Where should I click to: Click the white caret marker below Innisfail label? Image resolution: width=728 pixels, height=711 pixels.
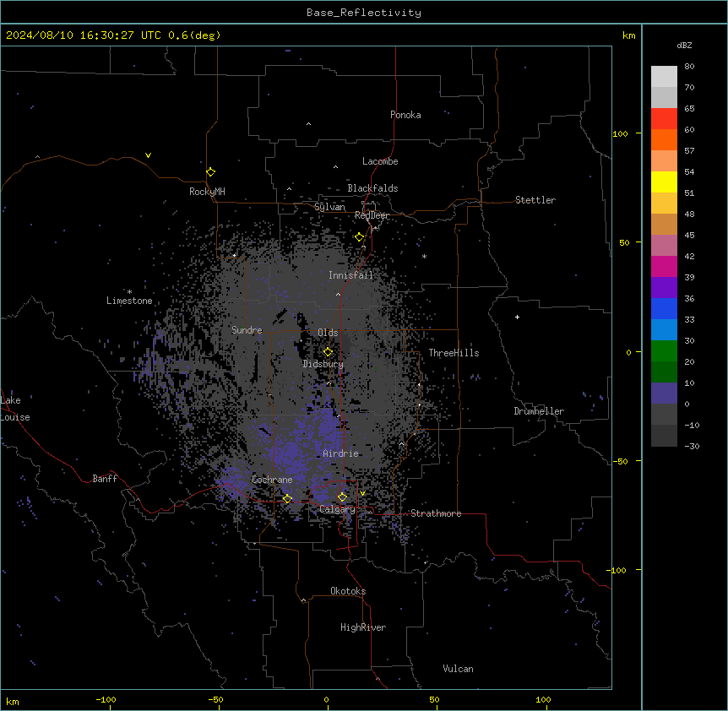(338, 294)
